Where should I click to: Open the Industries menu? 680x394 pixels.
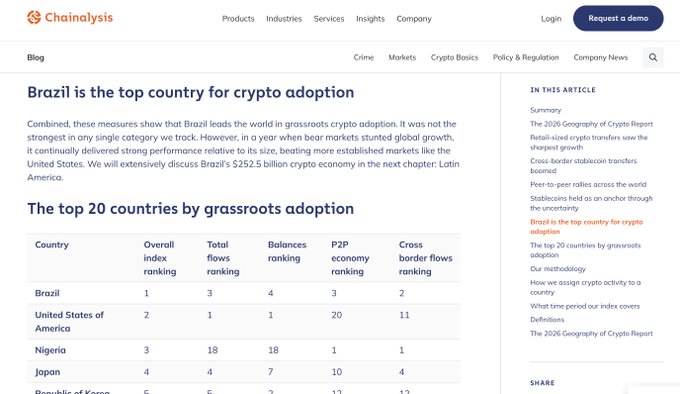pyautogui.click(x=284, y=19)
